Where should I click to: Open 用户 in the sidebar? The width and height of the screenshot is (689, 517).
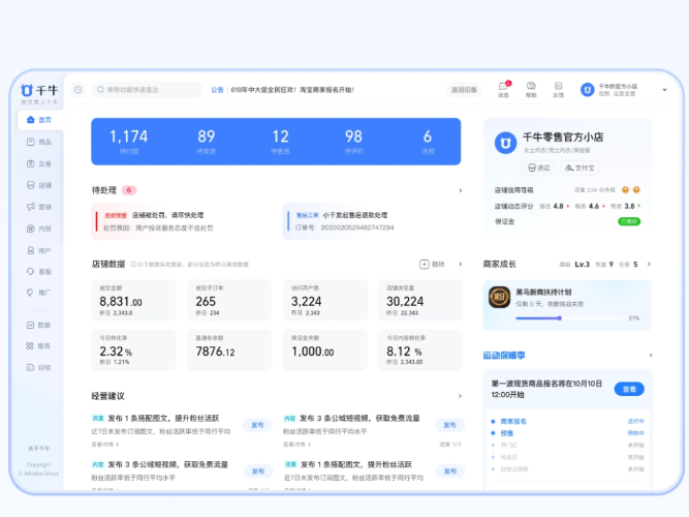pos(39,250)
